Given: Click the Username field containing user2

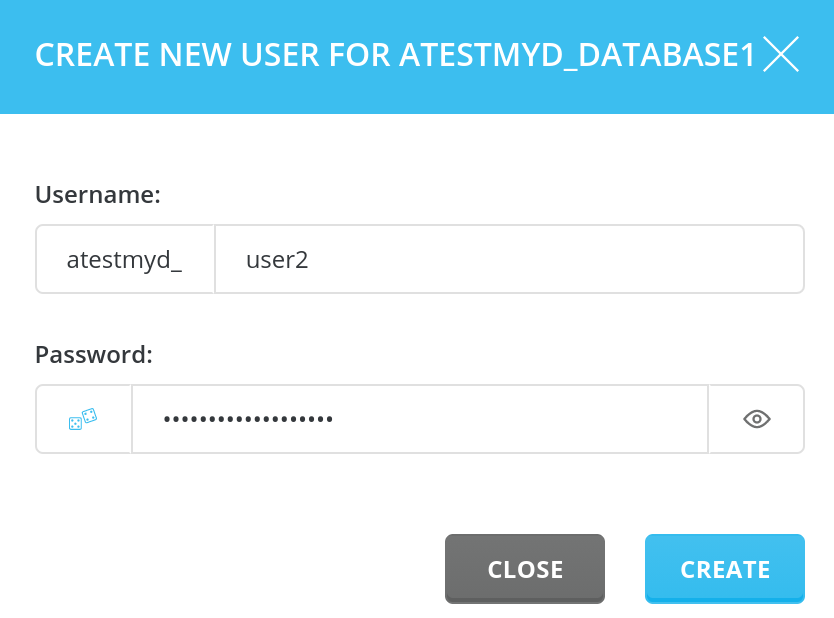Looking at the screenshot, I should pos(509,260).
